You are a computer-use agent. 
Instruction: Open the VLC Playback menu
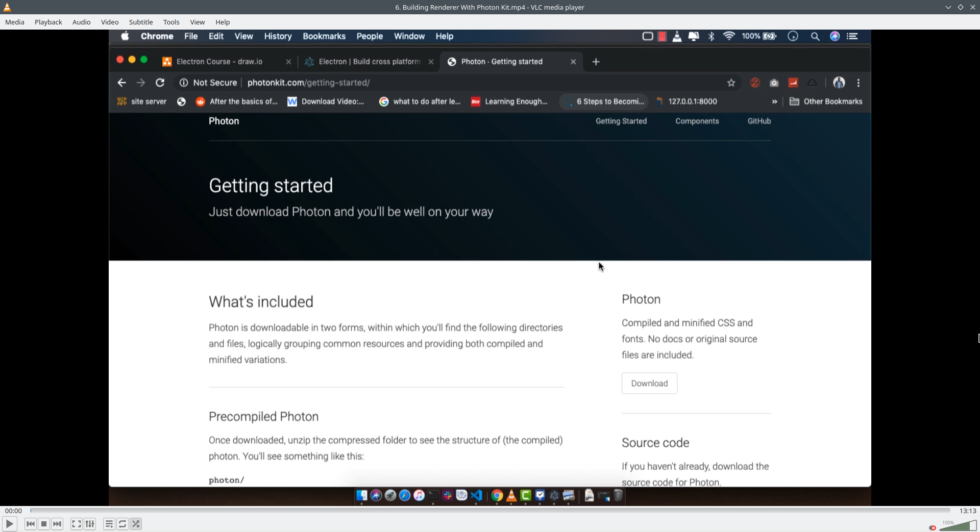[48, 22]
